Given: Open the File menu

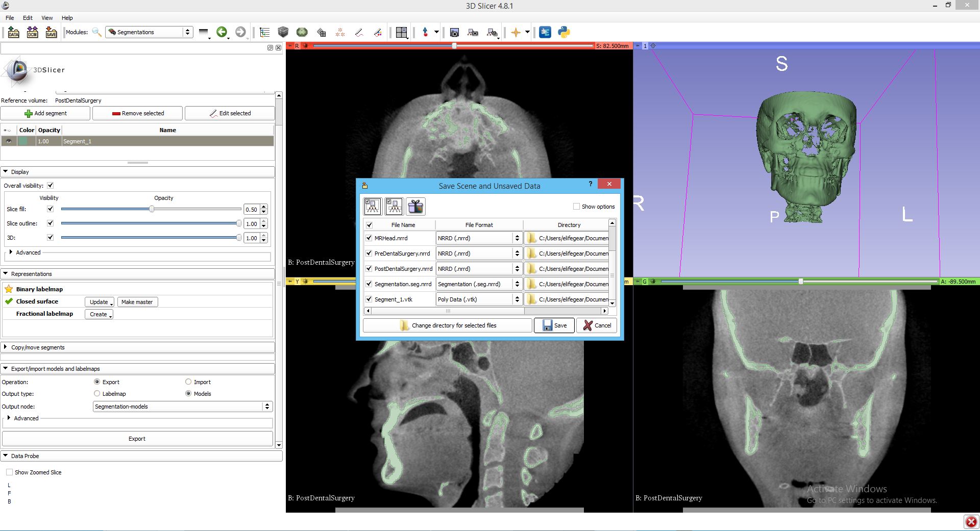Looking at the screenshot, I should pos(10,18).
